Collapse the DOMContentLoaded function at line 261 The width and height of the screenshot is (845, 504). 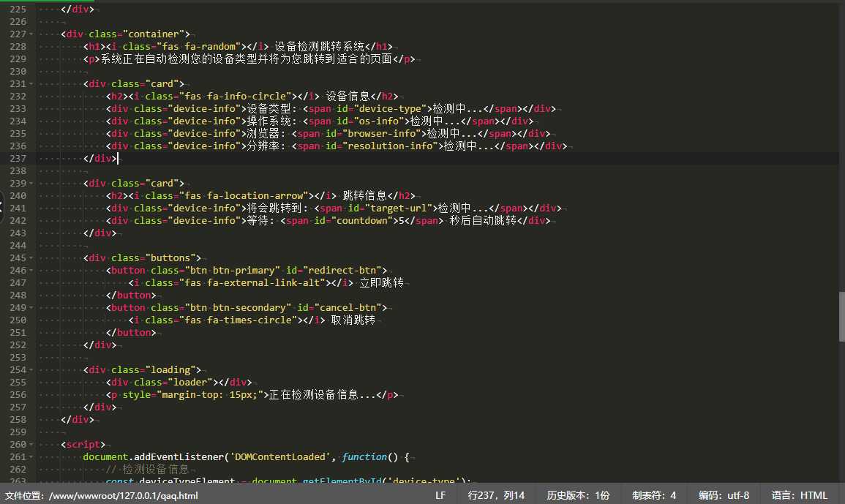(x=31, y=457)
